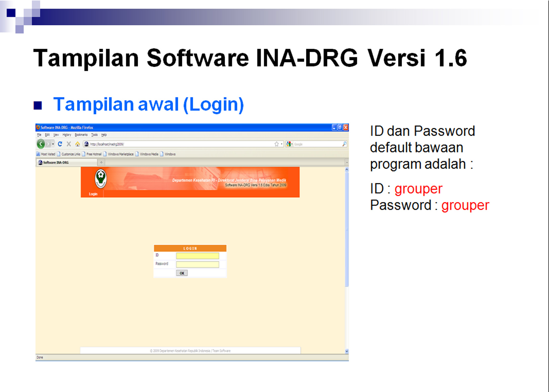Open the Free Hotmail bookmark
Image resolution: width=549 pixels, height=392 pixels.
coord(94,154)
